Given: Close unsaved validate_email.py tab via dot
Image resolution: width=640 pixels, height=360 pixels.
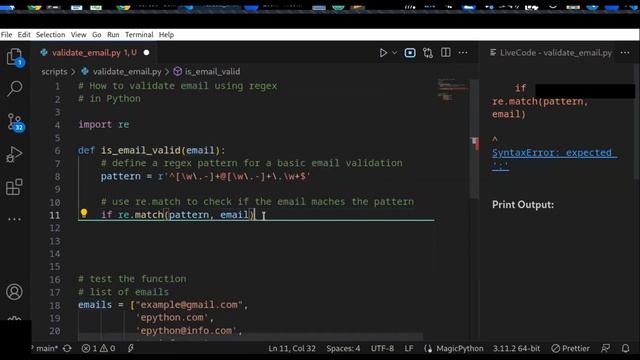Looking at the screenshot, I should click(x=147, y=53).
